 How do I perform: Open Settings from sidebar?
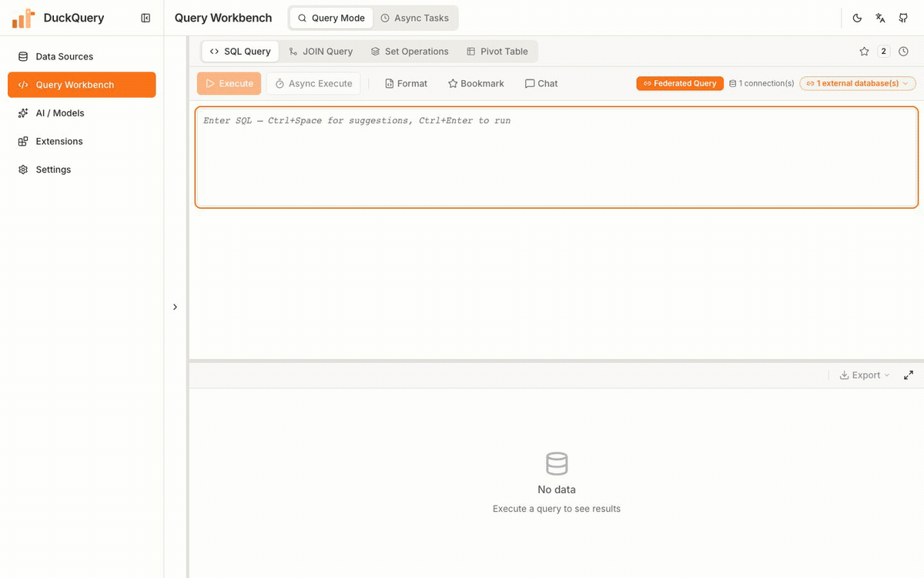coord(82,170)
